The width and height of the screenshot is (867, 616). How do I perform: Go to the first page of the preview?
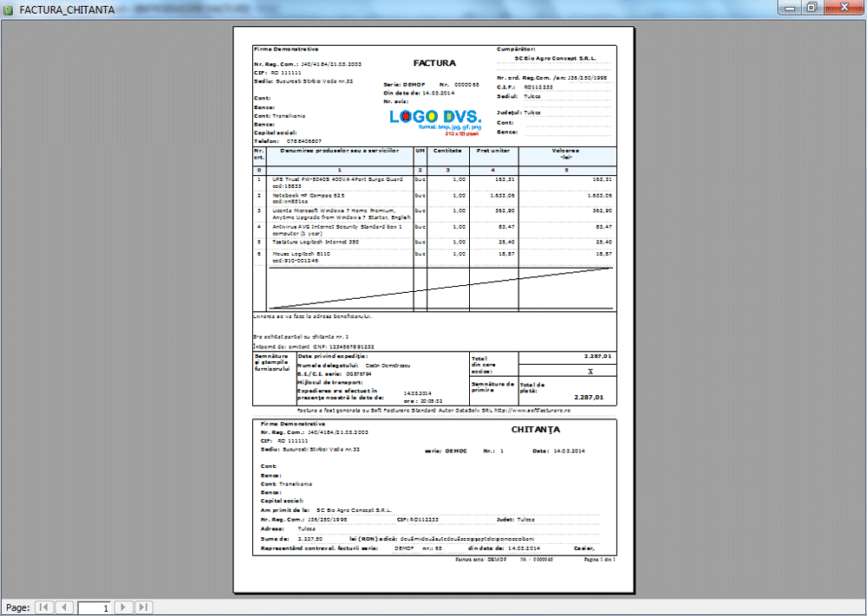tap(44, 607)
